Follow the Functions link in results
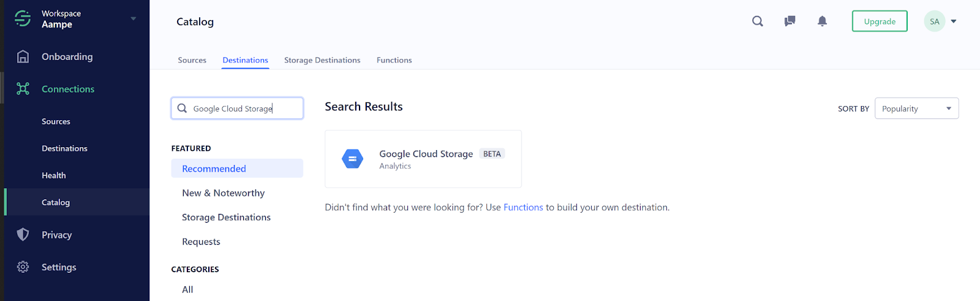This screenshot has height=301, width=980. point(523,207)
